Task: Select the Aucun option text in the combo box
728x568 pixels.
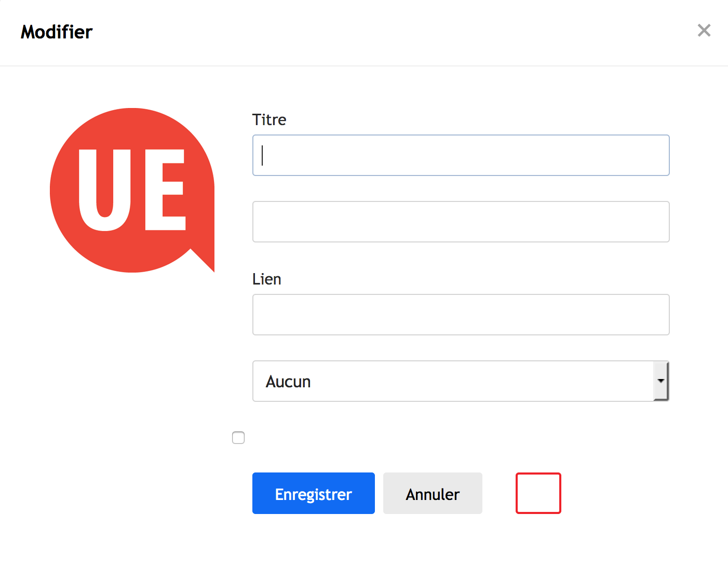Action: click(x=288, y=382)
